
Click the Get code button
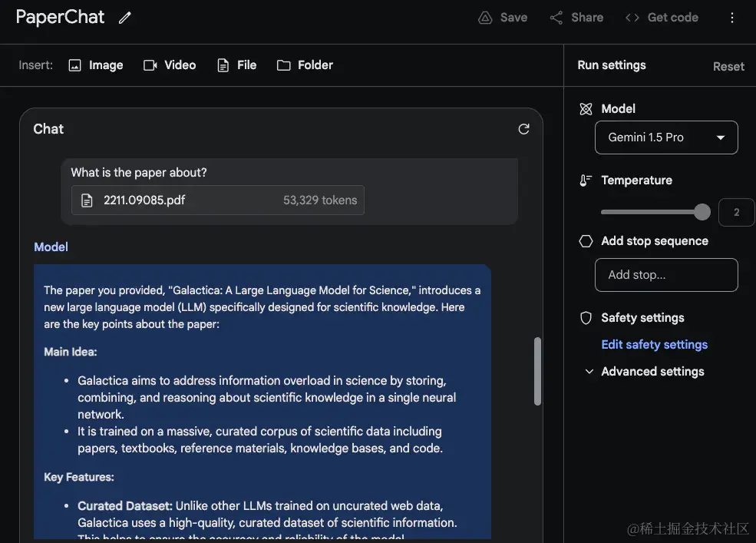pos(662,18)
